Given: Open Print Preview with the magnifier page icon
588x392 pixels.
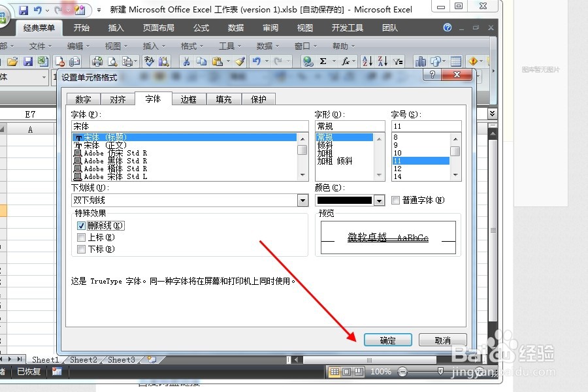Looking at the screenshot, I should click(x=112, y=61).
